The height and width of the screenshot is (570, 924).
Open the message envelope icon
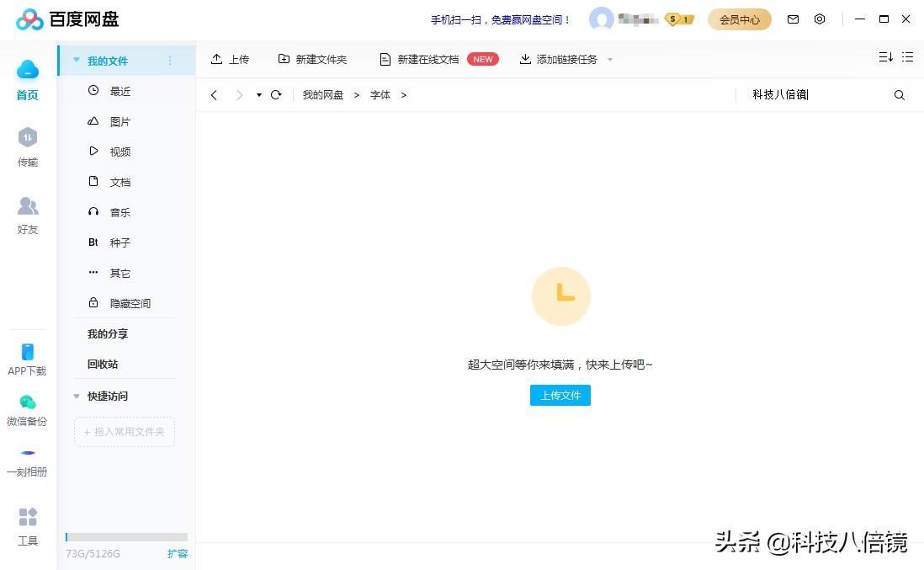pyautogui.click(x=793, y=19)
